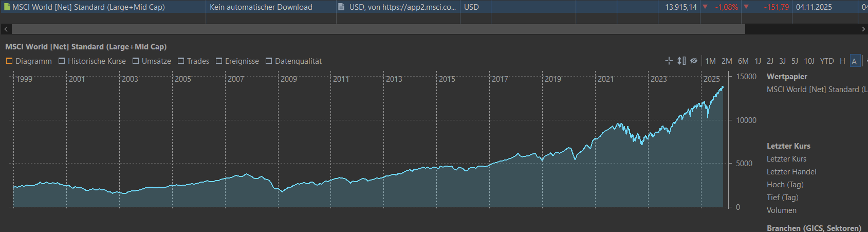Switch to the Historische Kurse tab
This screenshot has height=232, width=868.
click(x=92, y=61)
